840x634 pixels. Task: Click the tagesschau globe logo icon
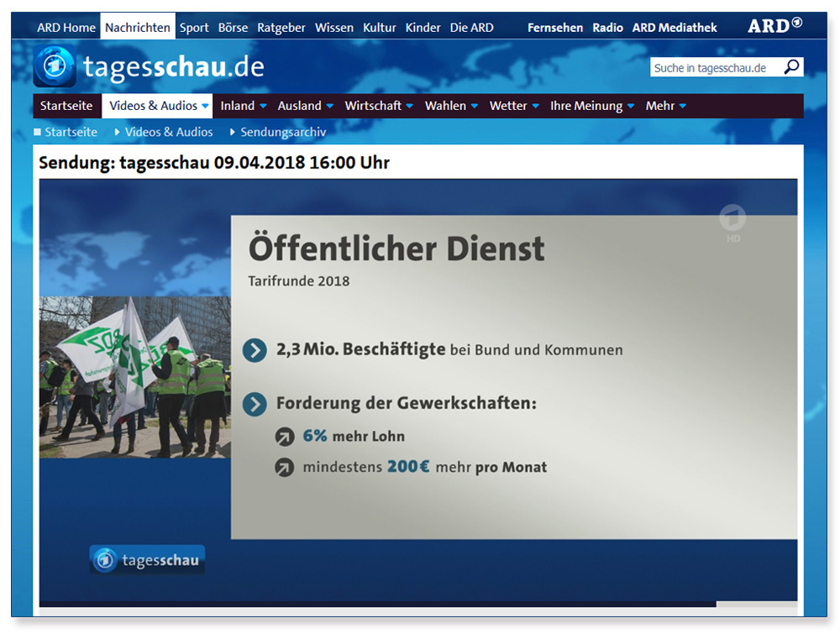[55, 66]
